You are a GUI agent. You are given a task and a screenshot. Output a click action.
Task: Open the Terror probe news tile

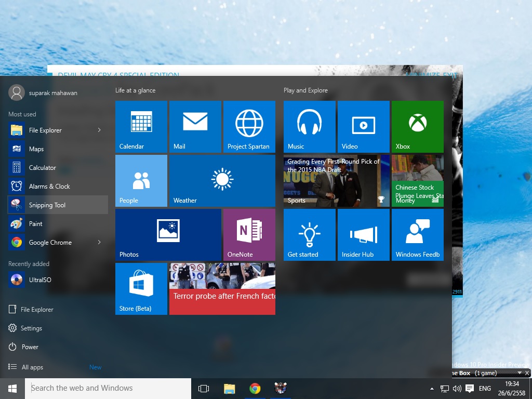point(222,288)
